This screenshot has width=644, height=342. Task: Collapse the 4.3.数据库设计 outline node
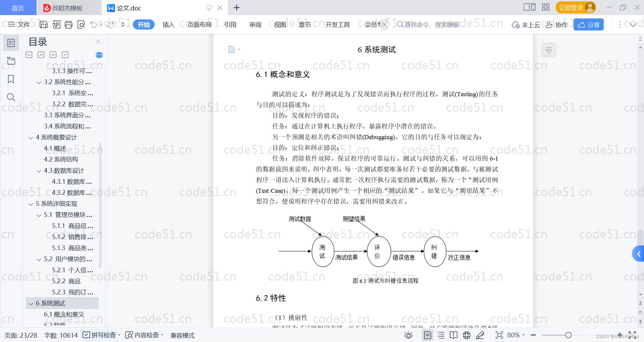pos(39,171)
